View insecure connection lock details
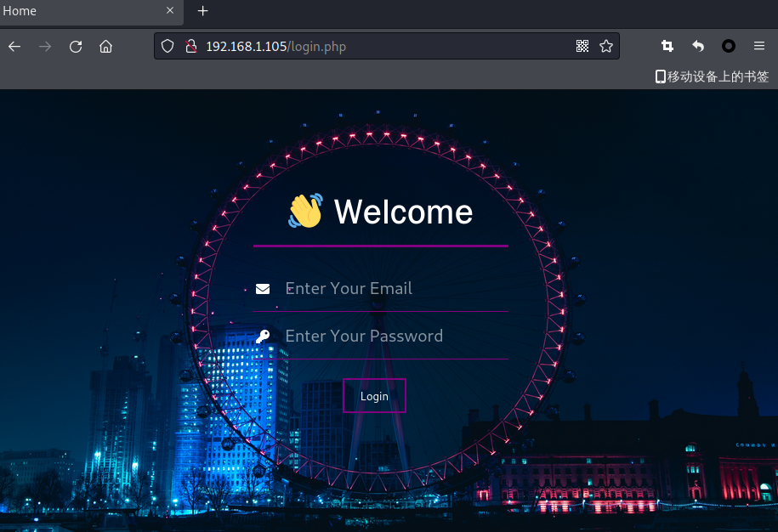This screenshot has height=532, width=778. pyautogui.click(x=191, y=46)
